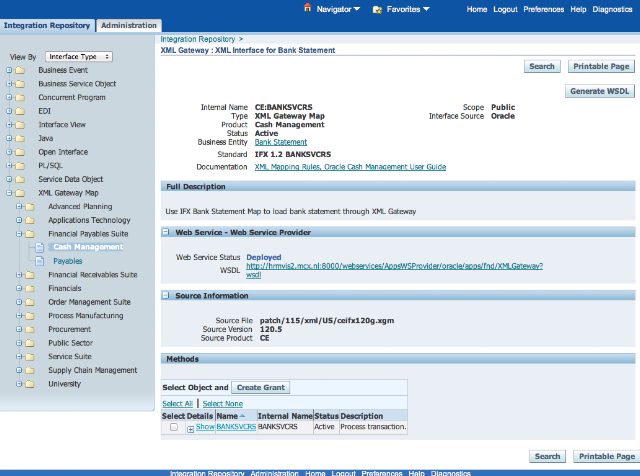This screenshot has width=640, height=476.
Task: Click the Open Interface folder icon
Action: pos(20,152)
